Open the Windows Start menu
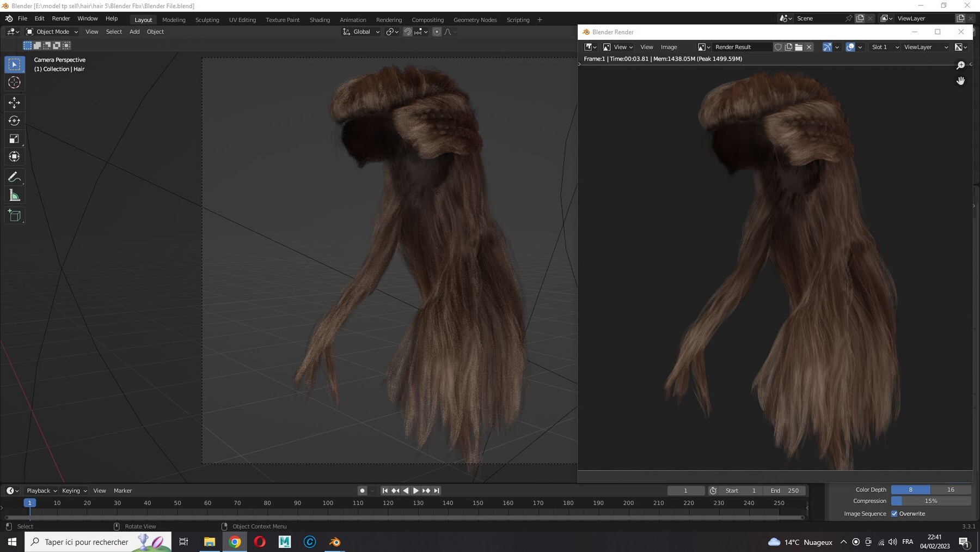Viewport: 980px width, 552px height. pos(12,542)
